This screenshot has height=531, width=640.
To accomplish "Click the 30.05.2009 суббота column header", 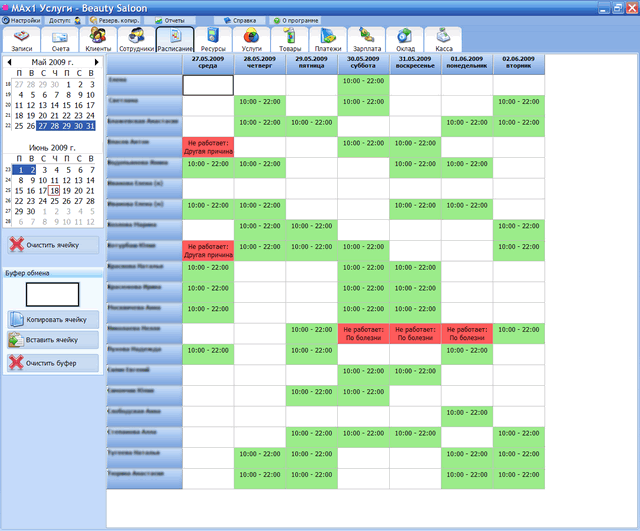I will pyautogui.click(x=363, y=62).
